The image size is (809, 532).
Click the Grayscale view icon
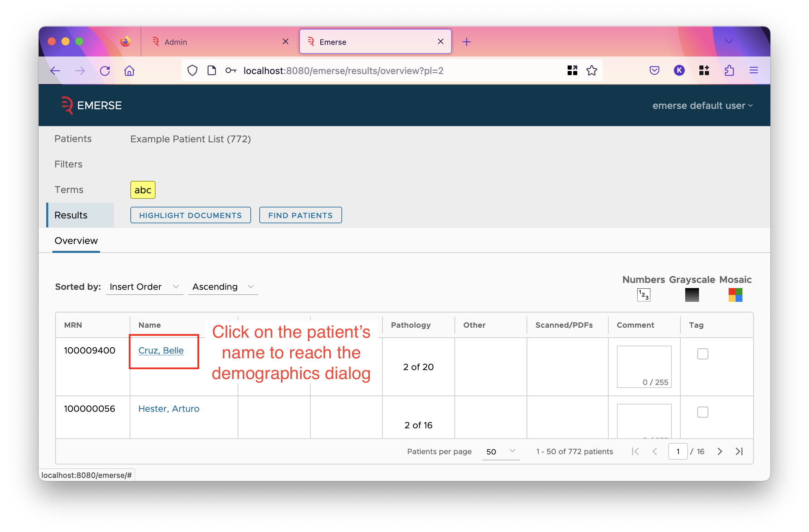(691, 295)
